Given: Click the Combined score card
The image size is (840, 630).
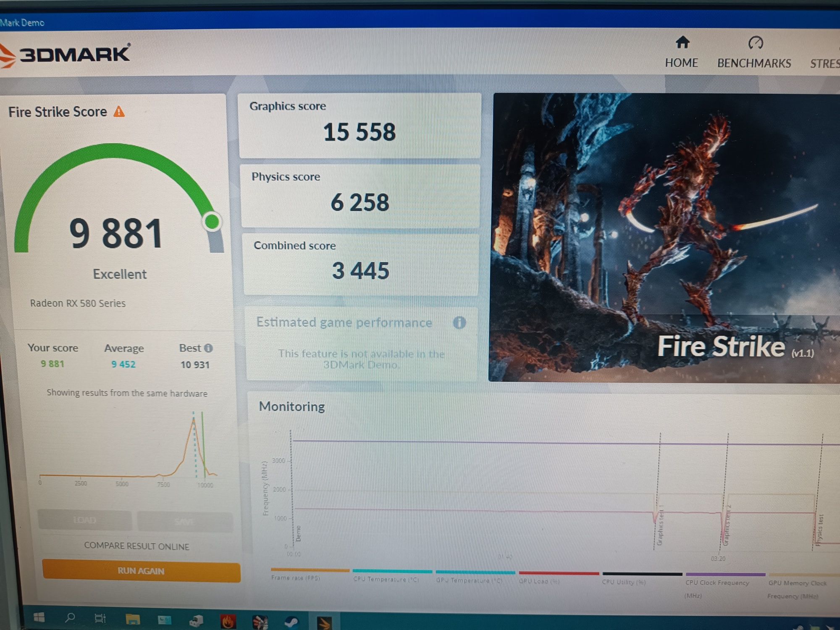Looking at the screenshot, I should click(x=361, y=264).
